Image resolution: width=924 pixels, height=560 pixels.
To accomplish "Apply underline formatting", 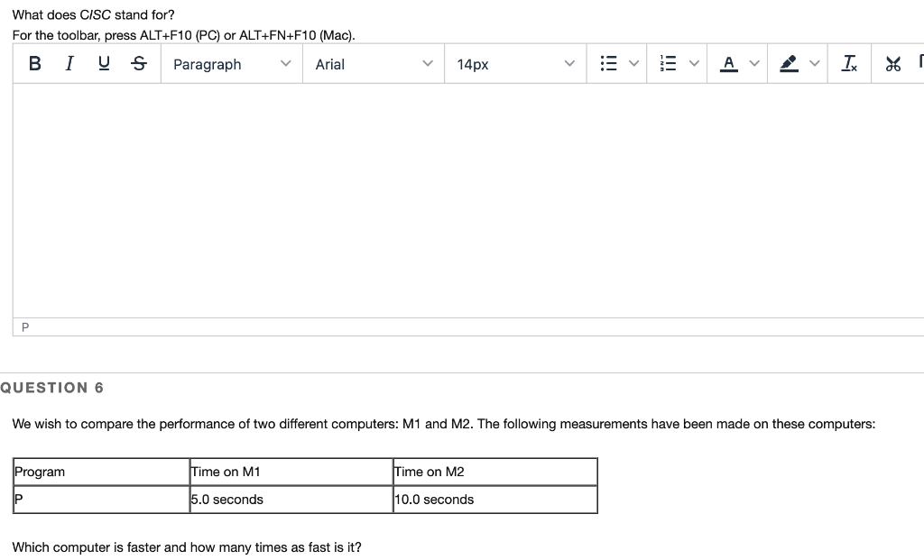I will point(103,62).
